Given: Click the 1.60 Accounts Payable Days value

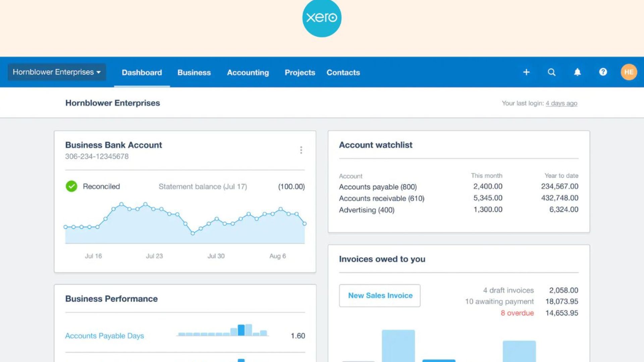Looking at the screenshot, I should 298,336.
